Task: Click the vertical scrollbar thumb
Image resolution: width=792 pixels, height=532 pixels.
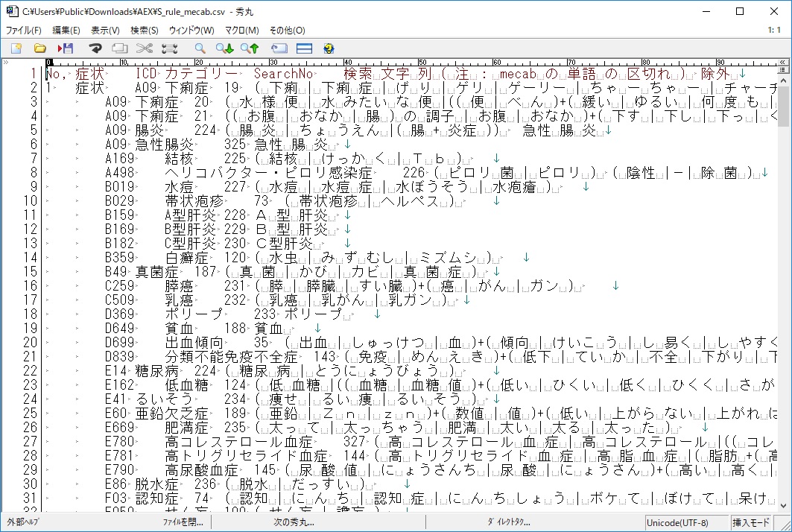Action: tap(783, 106)
